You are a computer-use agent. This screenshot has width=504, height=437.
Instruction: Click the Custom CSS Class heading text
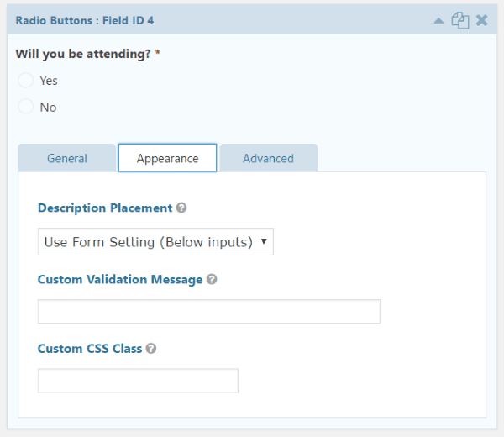click(x=90, y=348)
